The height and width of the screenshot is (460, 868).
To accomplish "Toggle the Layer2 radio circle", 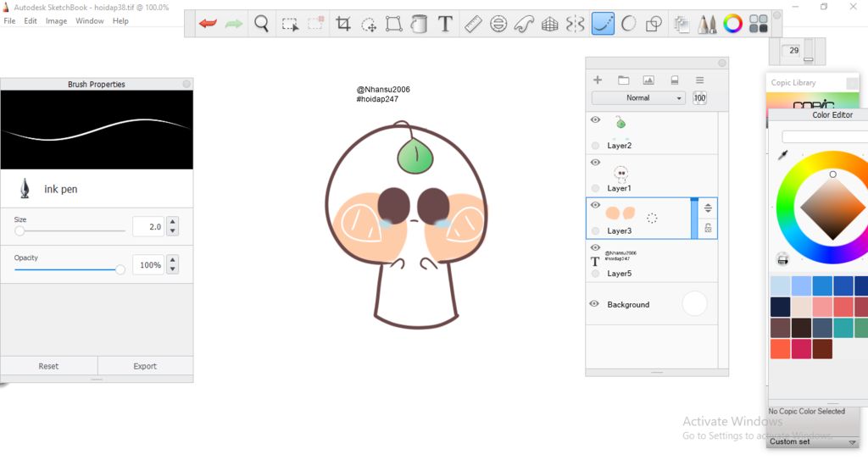I will 595,146.
